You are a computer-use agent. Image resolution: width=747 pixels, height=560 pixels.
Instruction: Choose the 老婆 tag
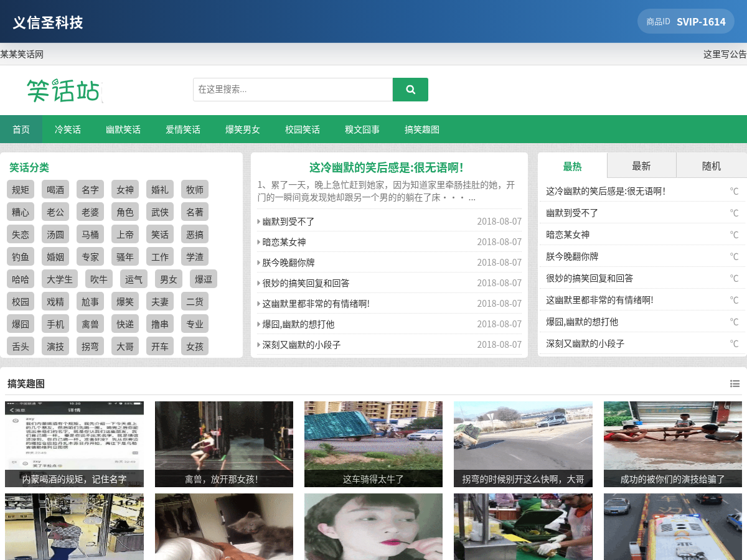(90, 212)
